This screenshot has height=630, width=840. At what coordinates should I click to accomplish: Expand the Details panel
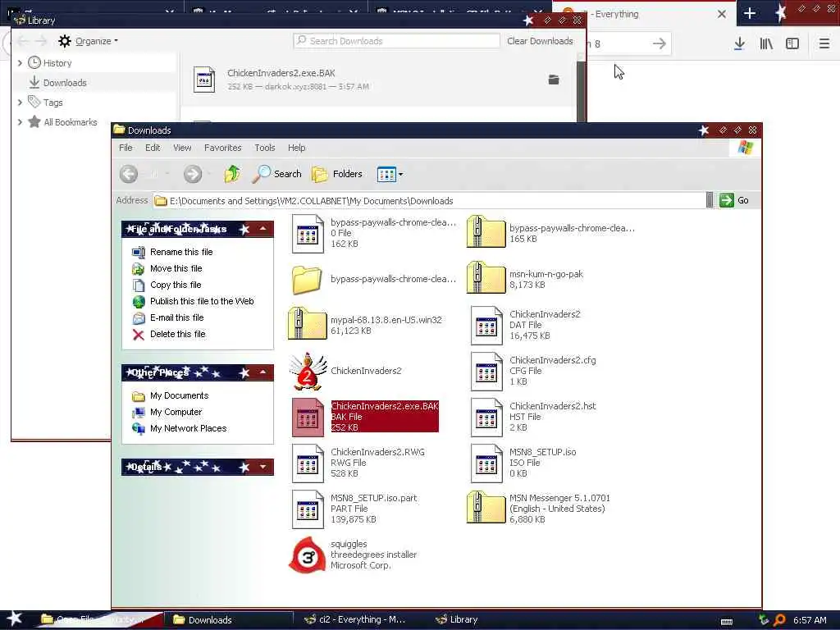coord(263,467)
